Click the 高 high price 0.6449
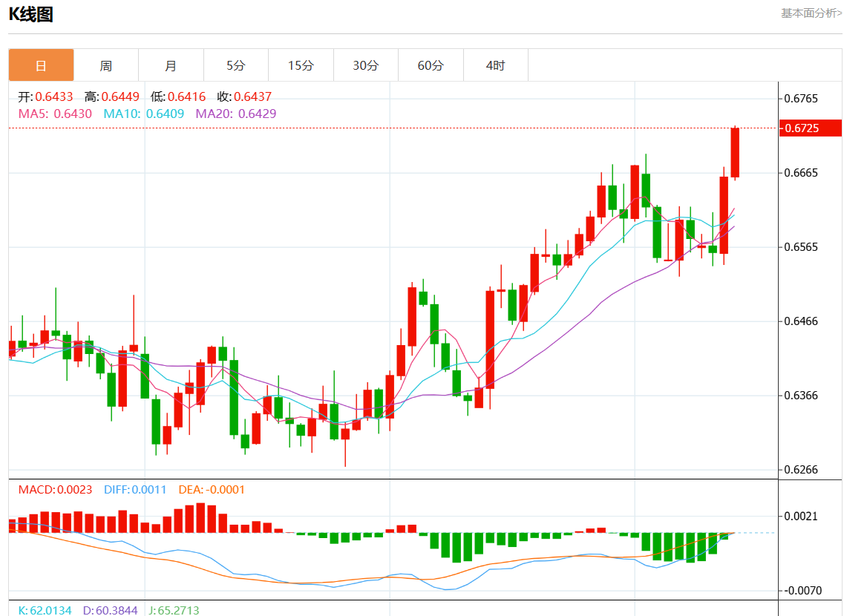This screenshot has width=844, height=616. (x=112, y=96)
